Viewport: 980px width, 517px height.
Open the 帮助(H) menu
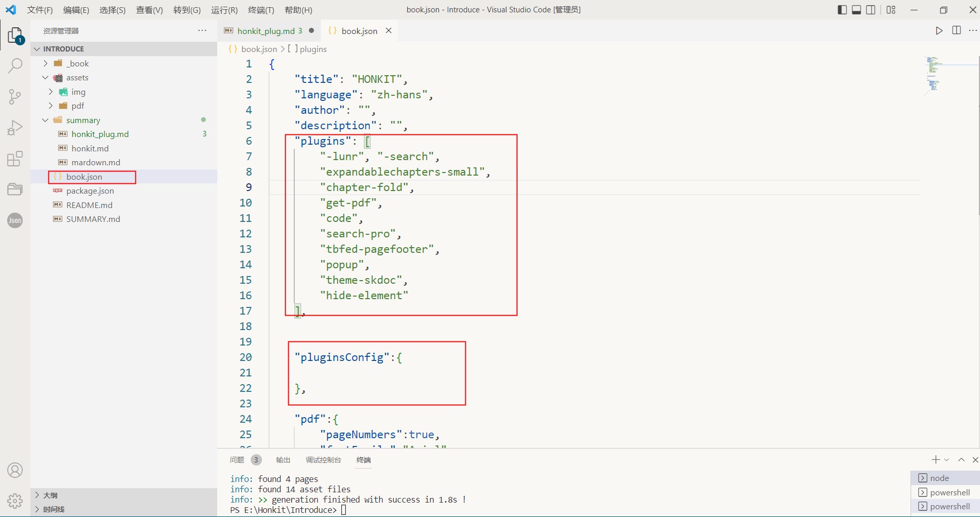299,10
